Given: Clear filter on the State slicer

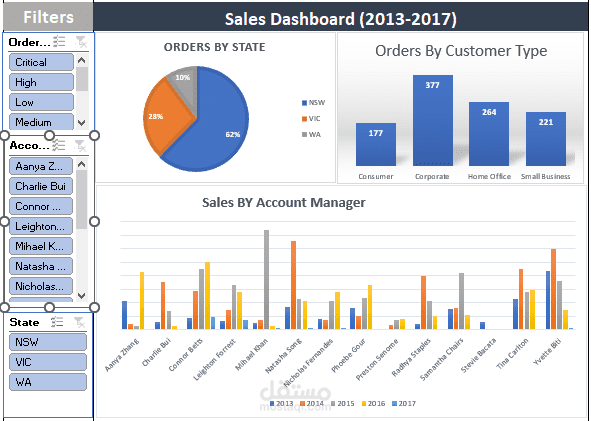Looking at the screenshot, I should coord(79,322).
